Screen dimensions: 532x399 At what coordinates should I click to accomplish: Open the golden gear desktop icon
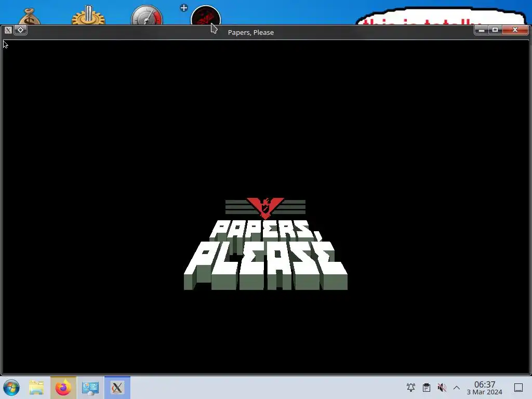pyautogui.click(x=88, y=15)
